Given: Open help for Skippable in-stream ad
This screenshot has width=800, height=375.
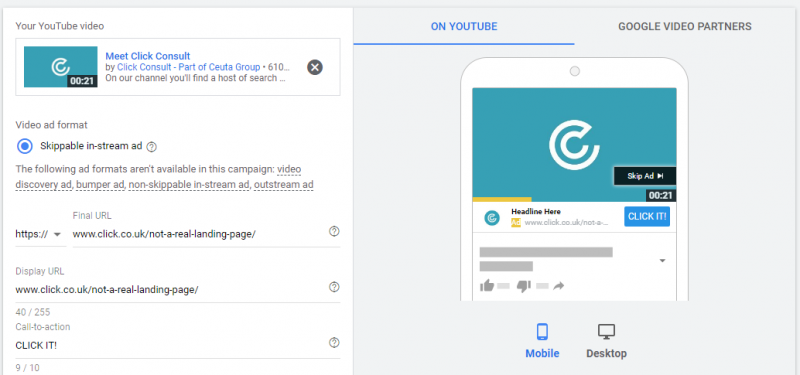Looking at the screenshot, I should [x=152, y=147].
